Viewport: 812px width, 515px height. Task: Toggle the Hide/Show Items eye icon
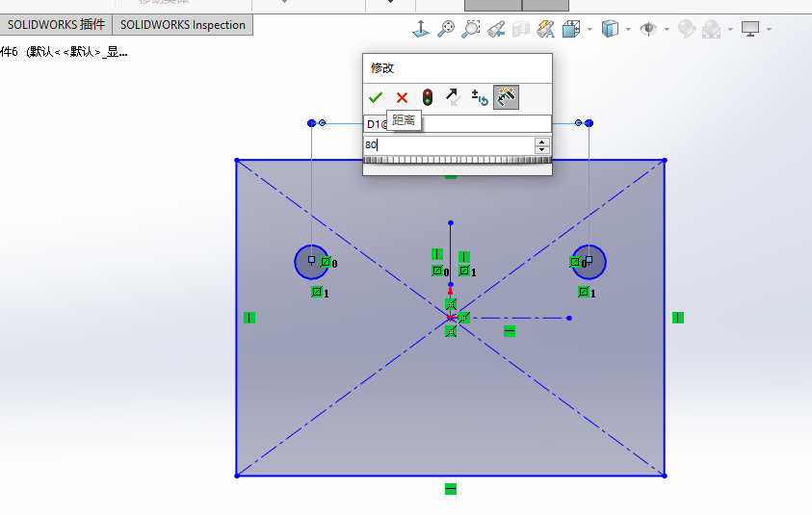648,29
